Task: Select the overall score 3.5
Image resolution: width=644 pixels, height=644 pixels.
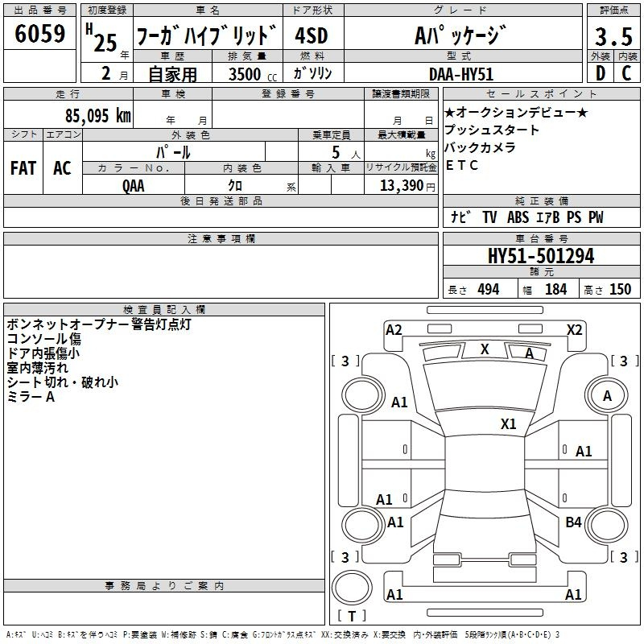Action: (613, 36)
